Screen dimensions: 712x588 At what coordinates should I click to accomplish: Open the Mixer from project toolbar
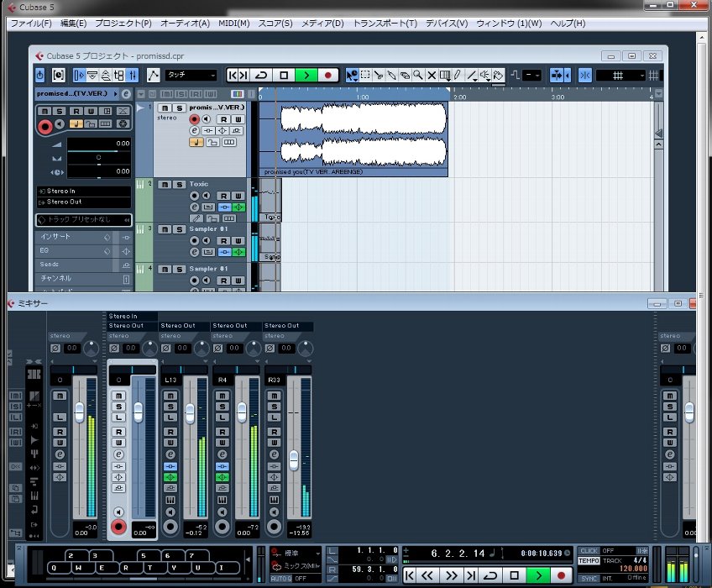tap(132, 75)
